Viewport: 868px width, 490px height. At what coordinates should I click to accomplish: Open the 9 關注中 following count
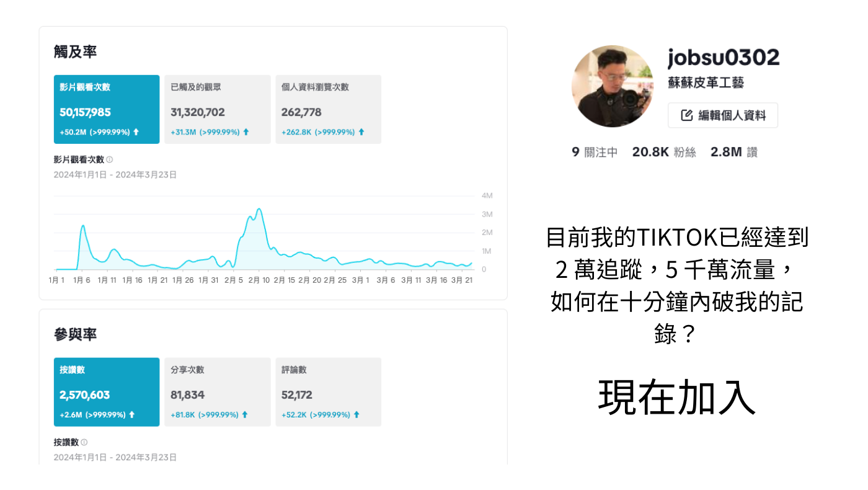click(x=595, y=153)
